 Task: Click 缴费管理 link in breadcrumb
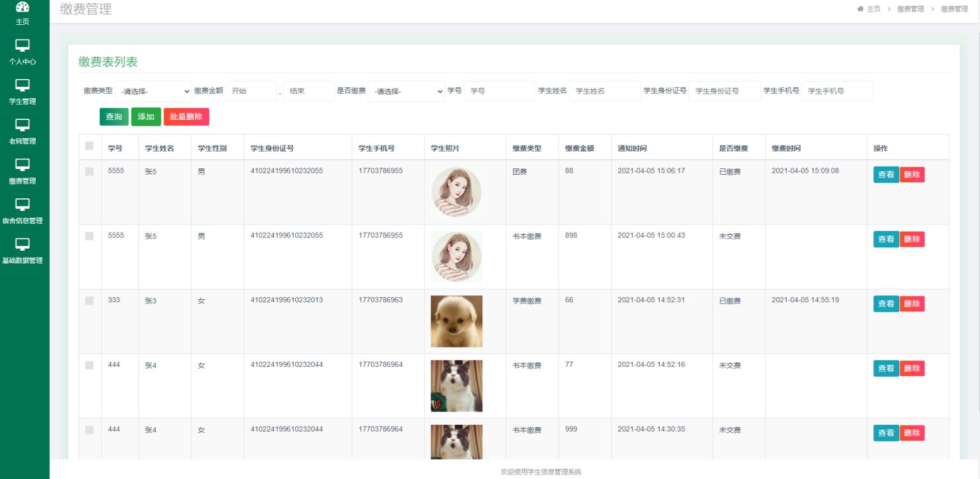[910, 9]
